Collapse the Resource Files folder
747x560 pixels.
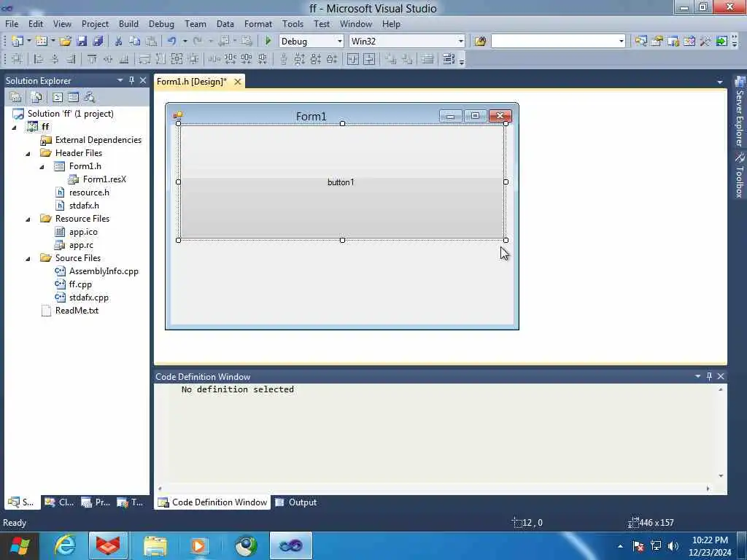[28, 219]
